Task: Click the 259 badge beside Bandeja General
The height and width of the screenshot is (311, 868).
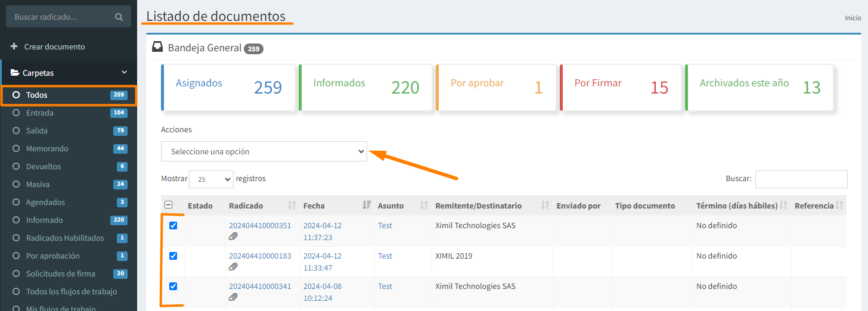Action: 254,49
